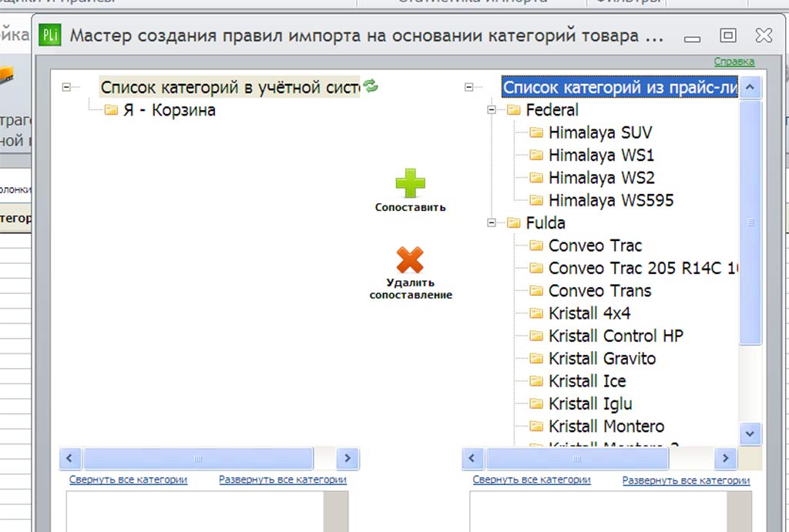Click right Развернуть все категории link

pos(686,480)
